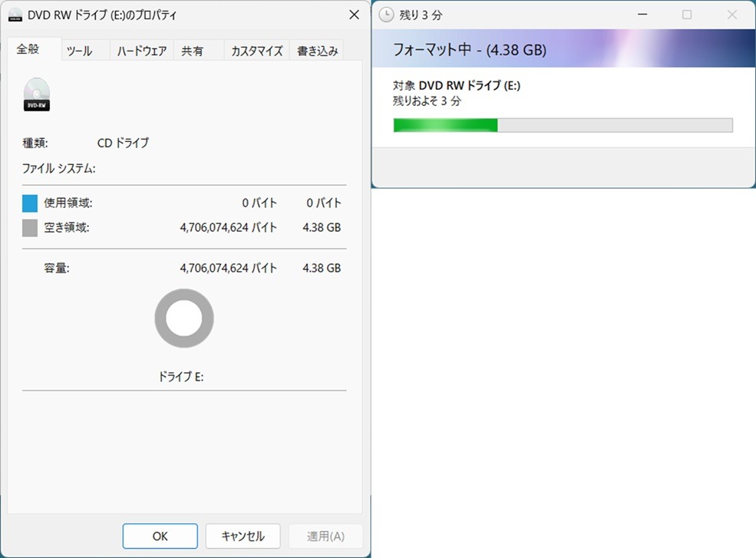Click the 'ドライブ E:' caption under chart
Viewport: 756px width, 558px height.
coord(181,377)
